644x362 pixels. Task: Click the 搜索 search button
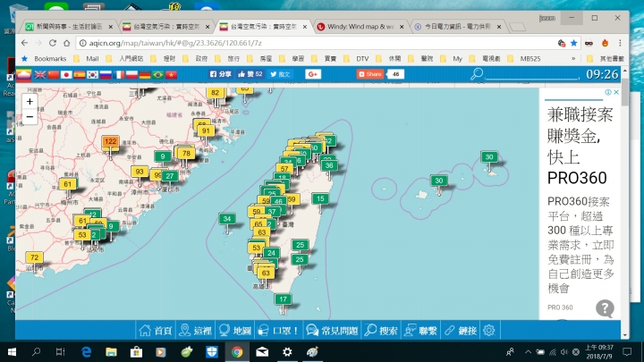pyautogui.click(x=381, y=331)
